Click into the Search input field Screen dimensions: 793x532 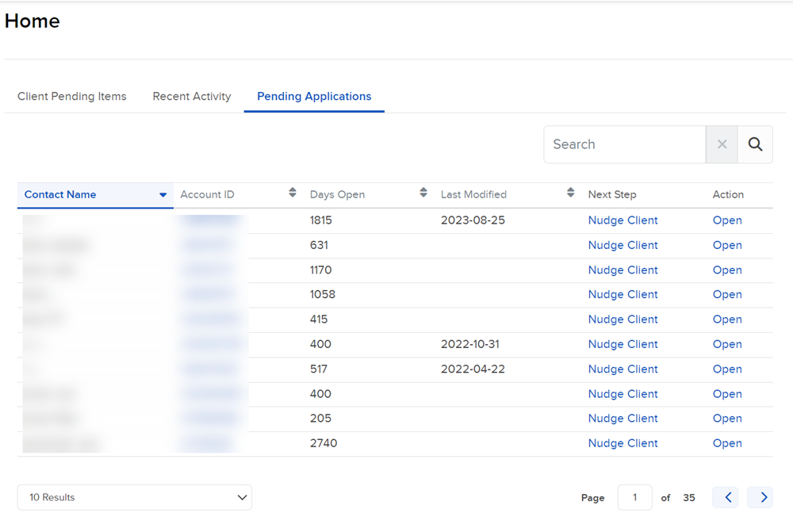(x=625, y=144)
